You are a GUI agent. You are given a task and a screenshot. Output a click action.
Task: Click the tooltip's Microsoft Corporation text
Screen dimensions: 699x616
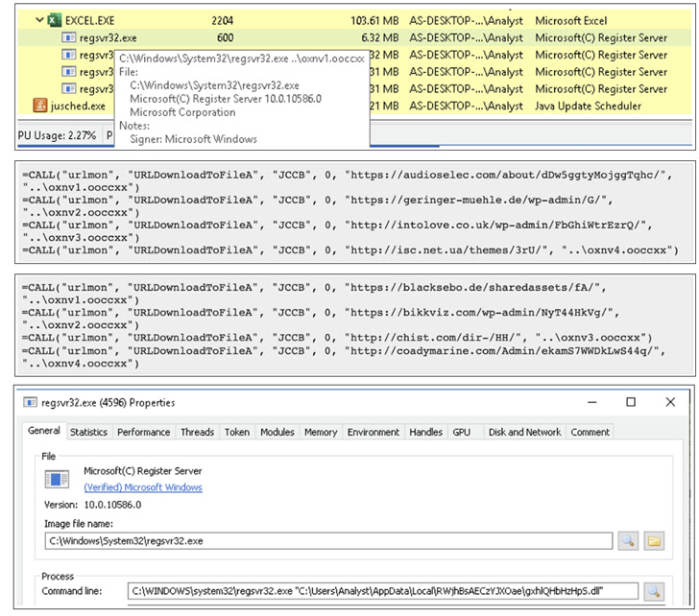coord(182,112)
